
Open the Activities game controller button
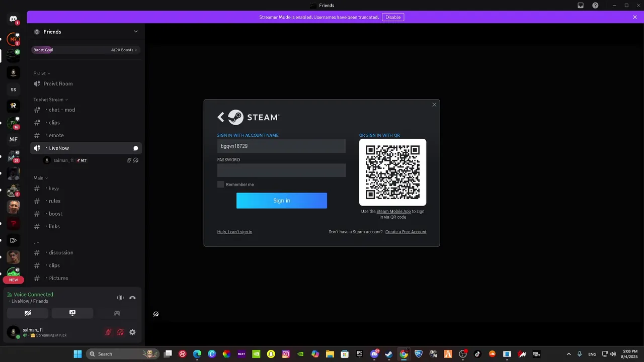117,313
